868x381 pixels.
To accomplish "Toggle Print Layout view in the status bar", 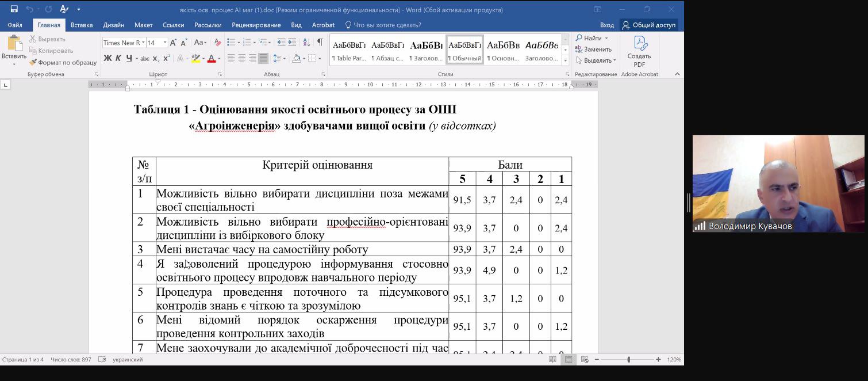I will pos(569,360).
